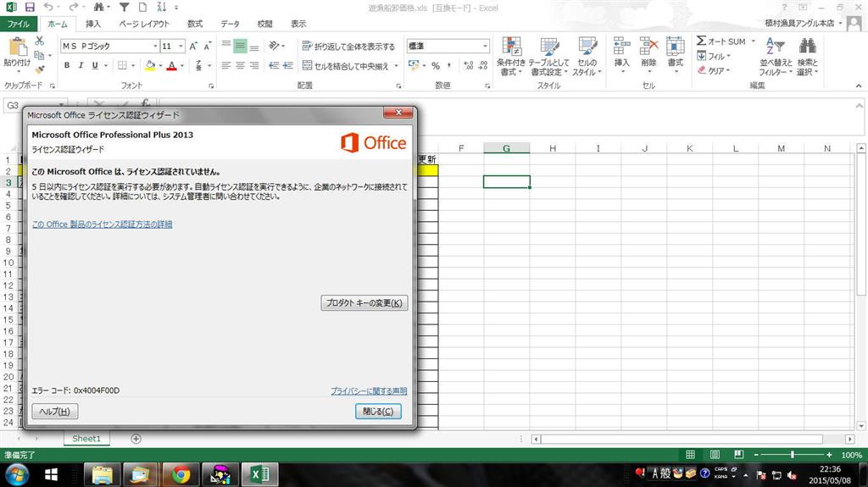The width and height of the screenshot is (868, 487).
Task: Click the Undo arrow icon
Action: click(x=48, y=7)
